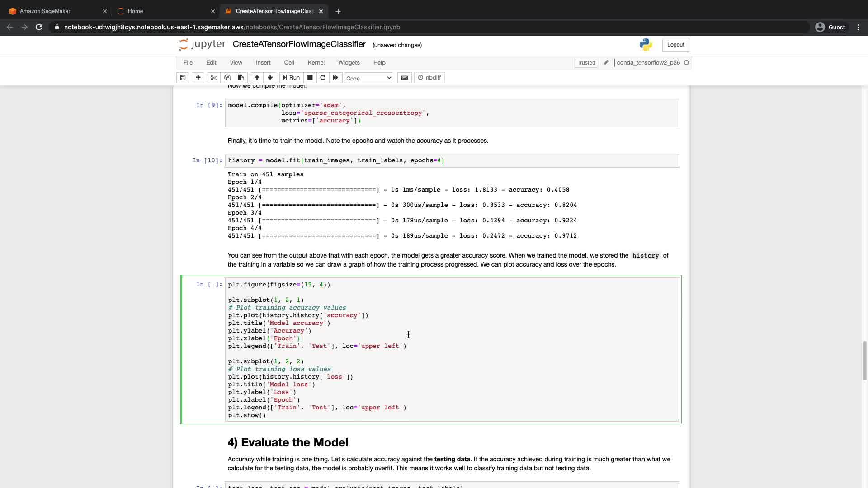Open the command palette keyboard icon
The image size is (868, 488).
pos(405,78)
